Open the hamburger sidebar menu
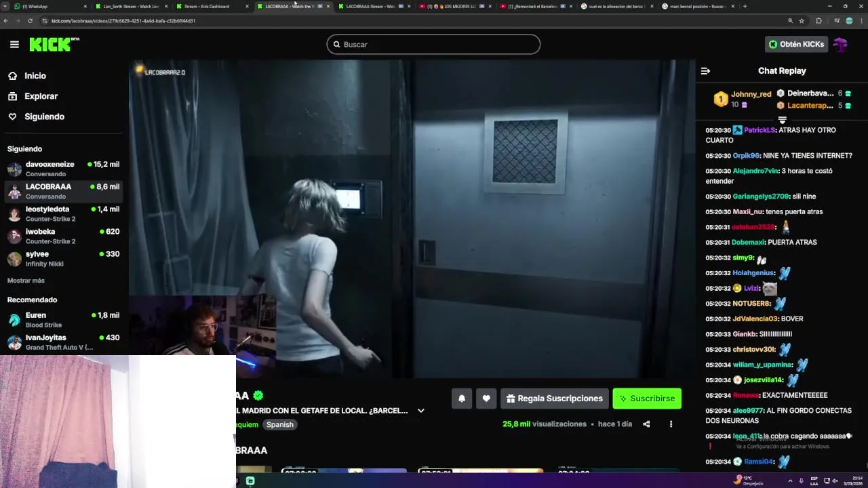Image resolution: width=868 pixels, height=488 pixels. click(14, 44)
